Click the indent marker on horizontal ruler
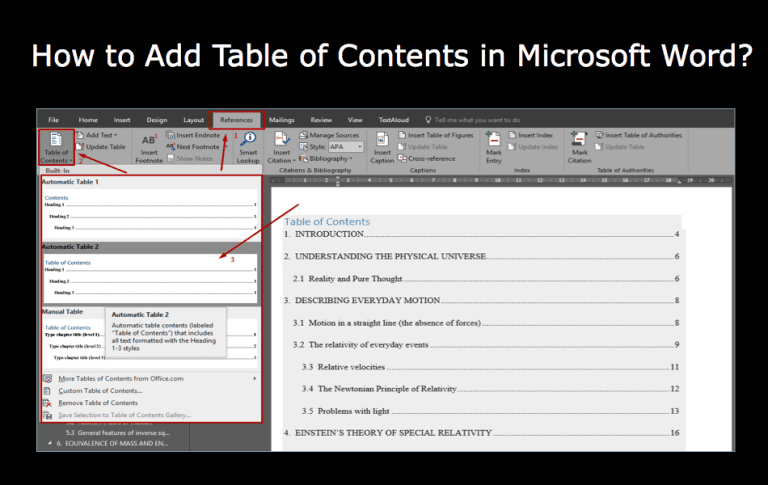The height and width of the screenshot is (485, 768). pos(337,182)
